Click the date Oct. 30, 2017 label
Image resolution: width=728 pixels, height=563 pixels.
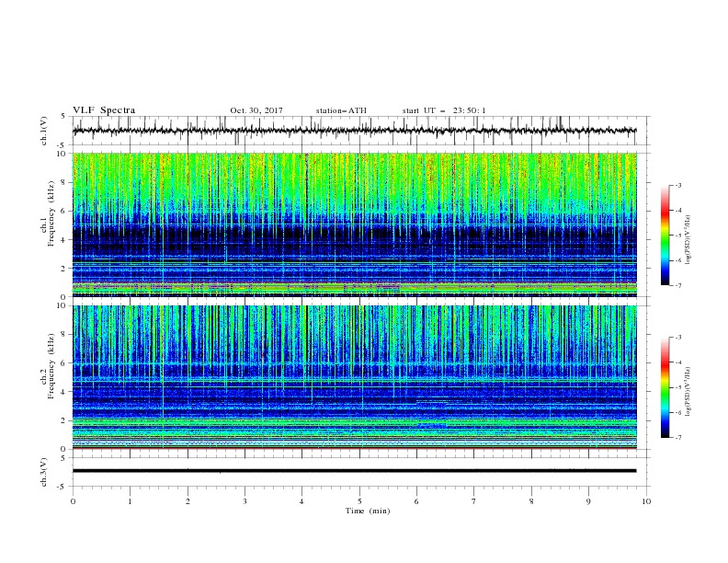click(x=256, y=110)
